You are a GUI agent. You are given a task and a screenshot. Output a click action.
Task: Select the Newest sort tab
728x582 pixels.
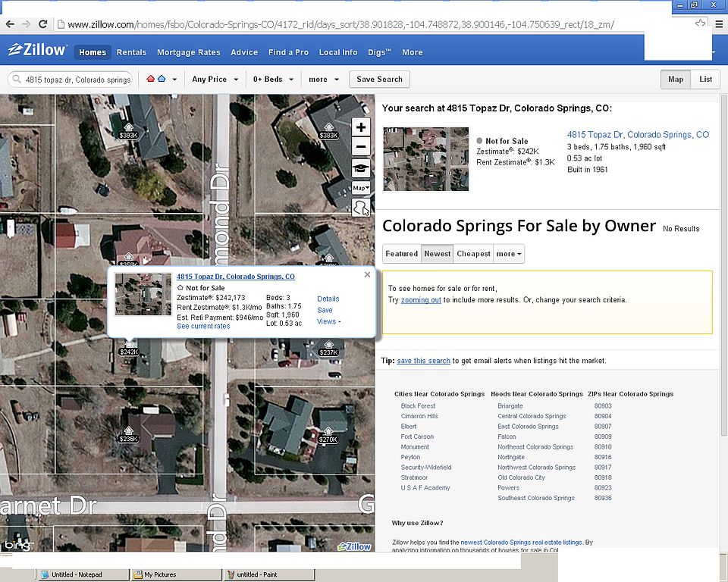point(438,254)
